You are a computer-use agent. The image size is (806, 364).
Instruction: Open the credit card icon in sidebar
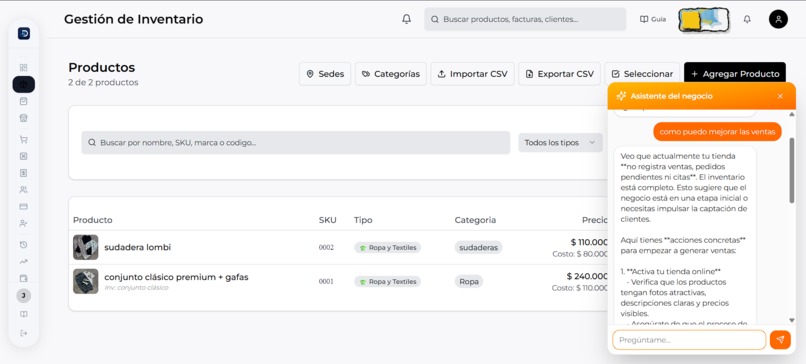pyautogui.click(x=23, y=206)
